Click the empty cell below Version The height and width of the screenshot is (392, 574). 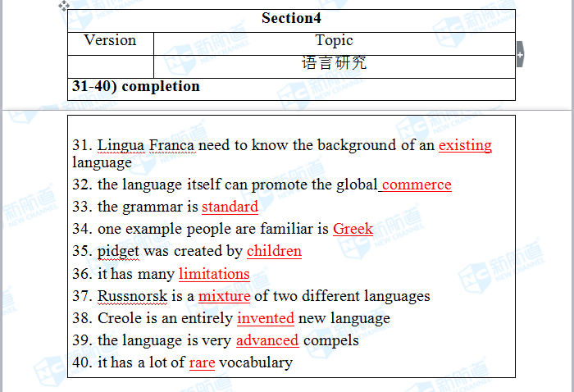tap(110, 66)
